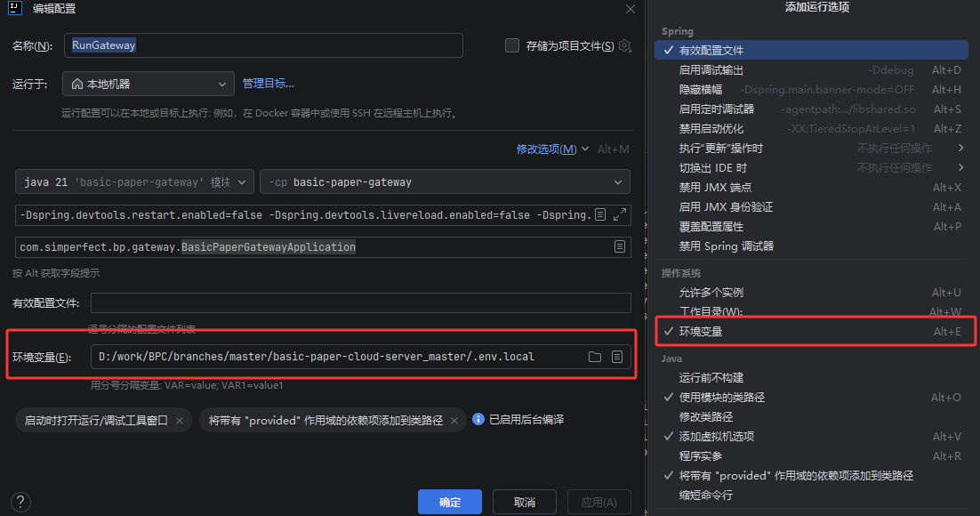Remove the 启动时打开运行/调试工具窗口 tag
The image size is (980, 516).
pyautogui.click(x=180, y=420)
